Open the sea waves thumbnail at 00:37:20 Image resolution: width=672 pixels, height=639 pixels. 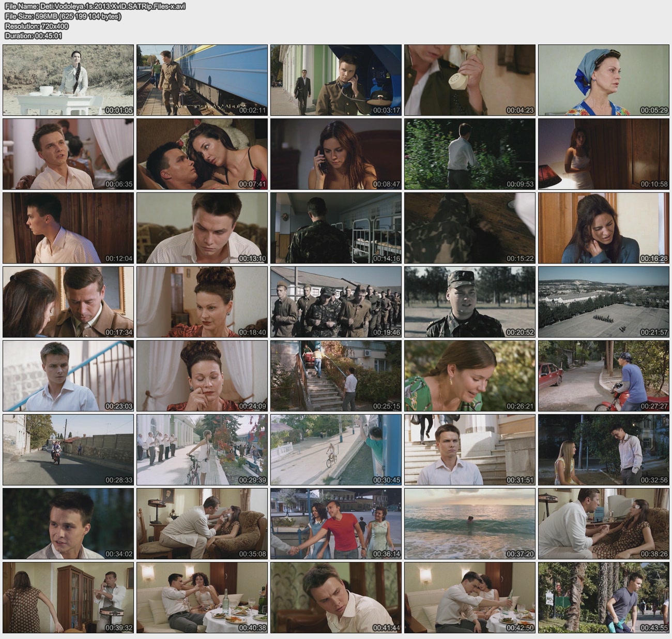(469, 524)
